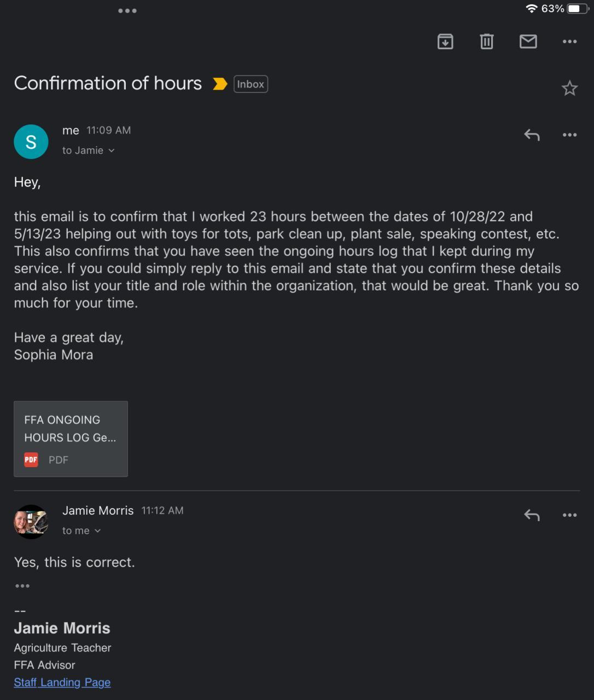This screenshot has width=594, height=700.
Task: Reply to the first message from me
Action: [532, 135]
